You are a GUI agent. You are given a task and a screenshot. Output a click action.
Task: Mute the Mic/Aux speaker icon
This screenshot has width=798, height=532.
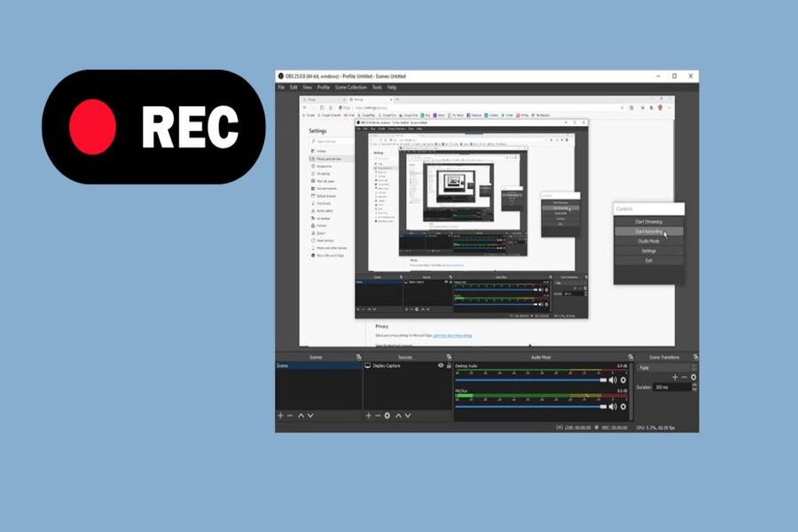[x=613, y=405]
